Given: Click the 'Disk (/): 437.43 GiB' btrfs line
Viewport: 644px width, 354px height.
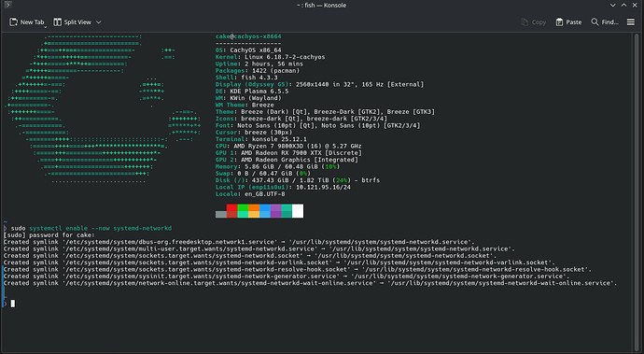Looking at the screenshot, I should point(298,180).
